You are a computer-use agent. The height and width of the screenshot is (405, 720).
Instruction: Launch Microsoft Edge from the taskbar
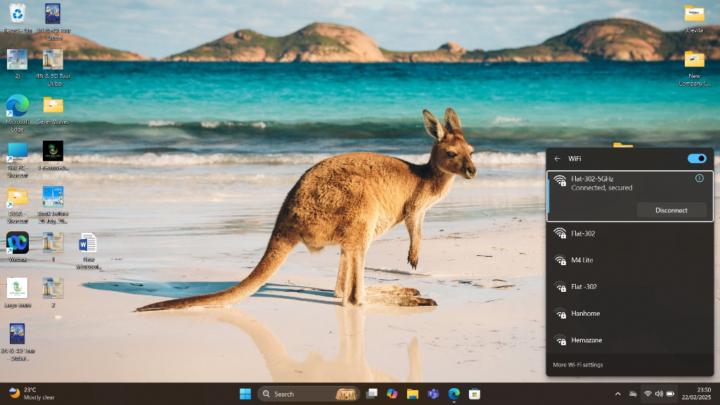(453, 394)
